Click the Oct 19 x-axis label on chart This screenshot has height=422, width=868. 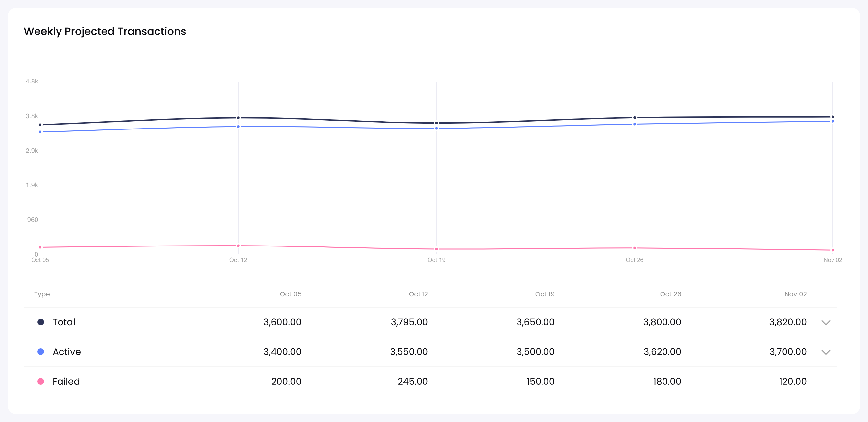click(x=436, y=260)
